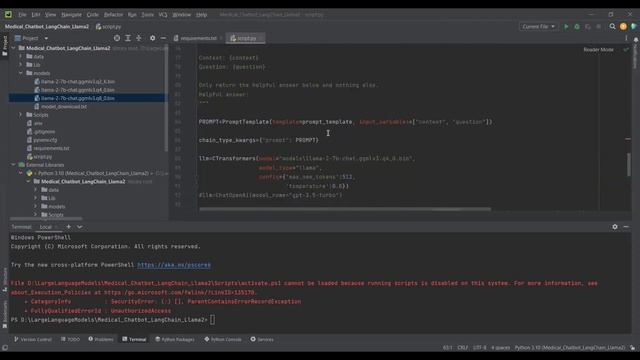The width and height of the screenshot is (640, 360).
Task: Open the Python Console tool window
Action: (223, 339)
